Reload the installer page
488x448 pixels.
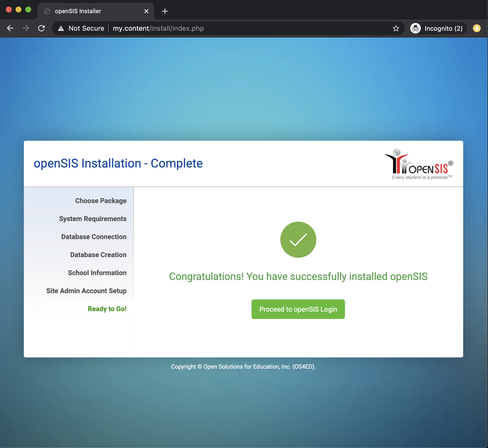coord(42,28)
